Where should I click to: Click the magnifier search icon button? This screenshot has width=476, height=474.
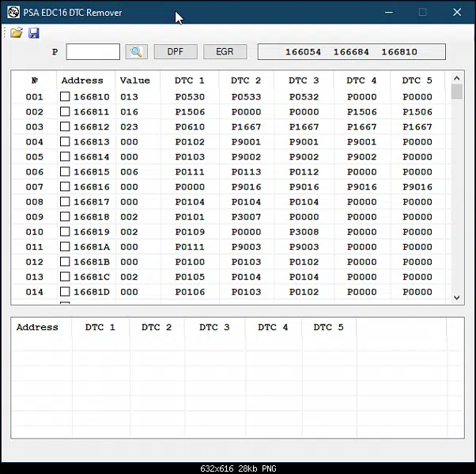coord(137,51)
